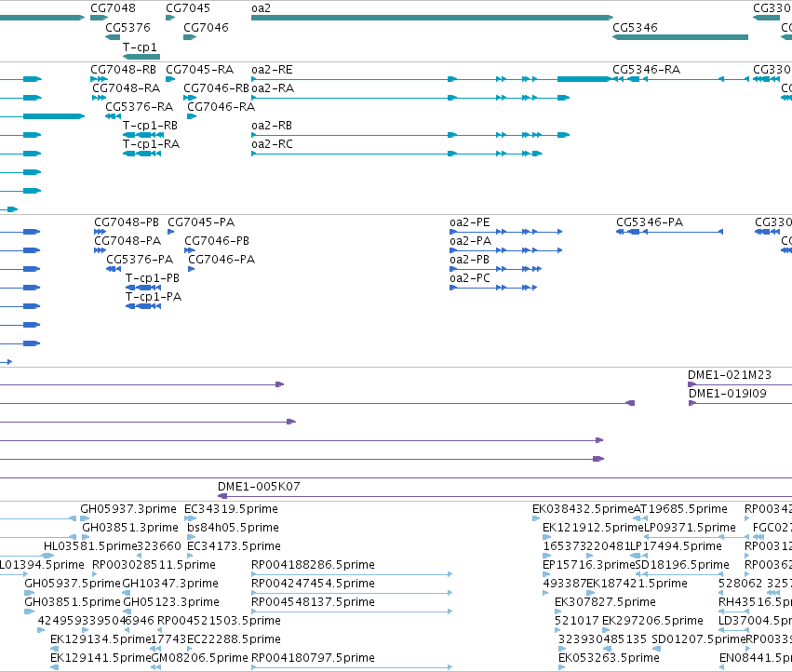This screenshot has height=672, width=792.
Task: Click CG7045-PA protein label
Action: tap(201, 222)
